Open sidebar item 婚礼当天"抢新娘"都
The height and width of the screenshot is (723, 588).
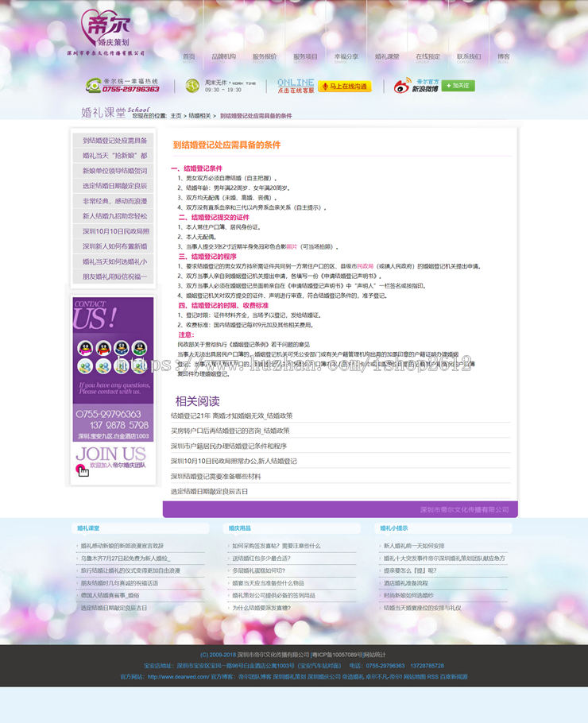113,156
